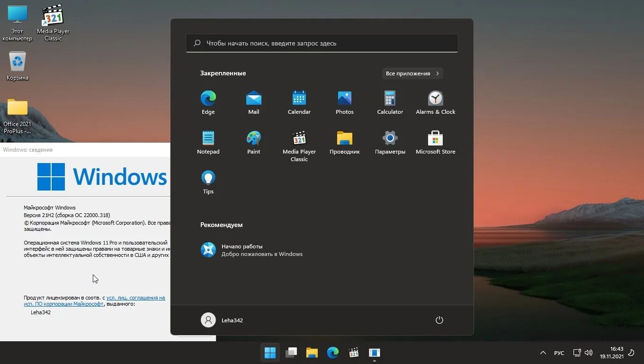Show Все приложения list
This screenshot has width=644, height=364.
coord(412,73)
